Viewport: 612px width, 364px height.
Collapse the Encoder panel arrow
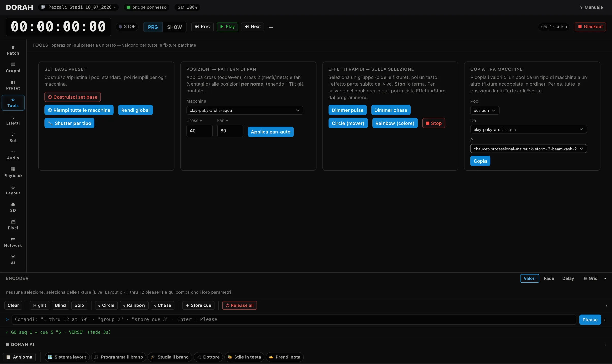click(x=605, y=279)
